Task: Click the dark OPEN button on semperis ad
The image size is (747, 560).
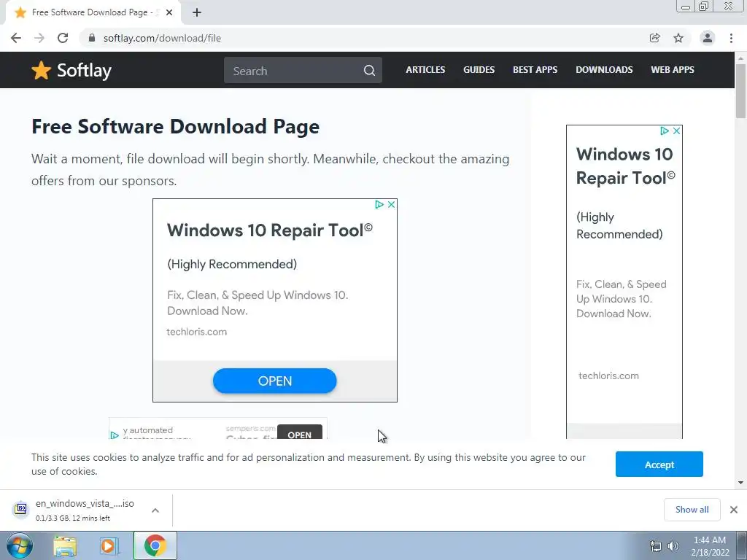Action: pyautogui.click(x=300, y=432)
